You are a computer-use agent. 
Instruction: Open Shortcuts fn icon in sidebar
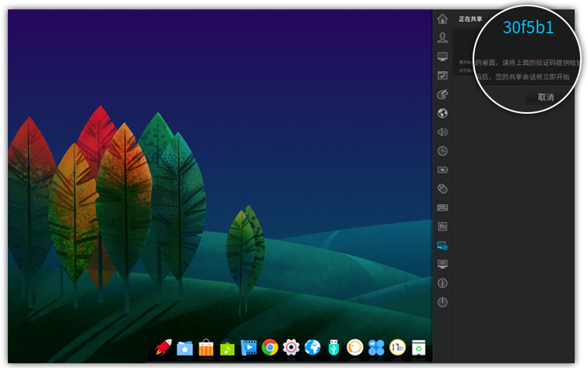[x=443, y=226]
